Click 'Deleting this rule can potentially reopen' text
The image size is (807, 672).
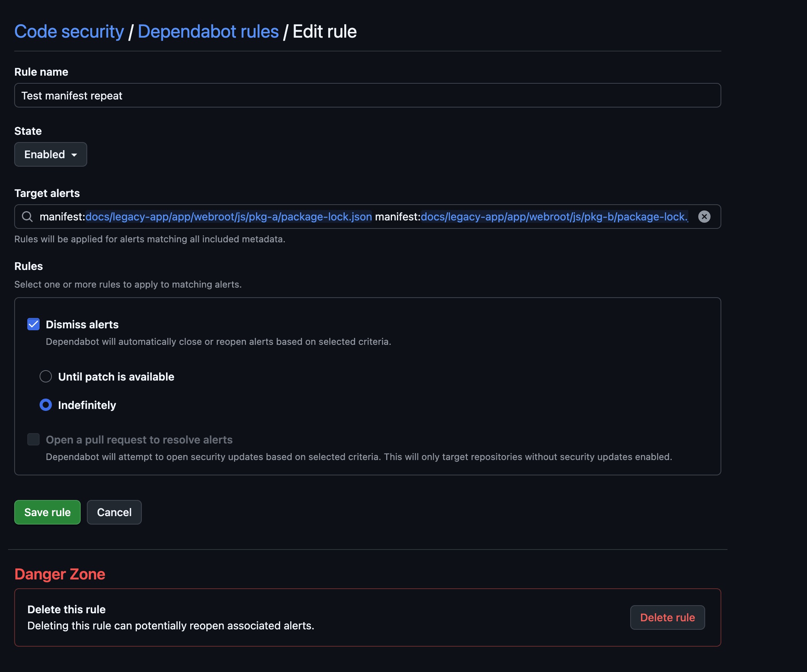coord(171,626)
